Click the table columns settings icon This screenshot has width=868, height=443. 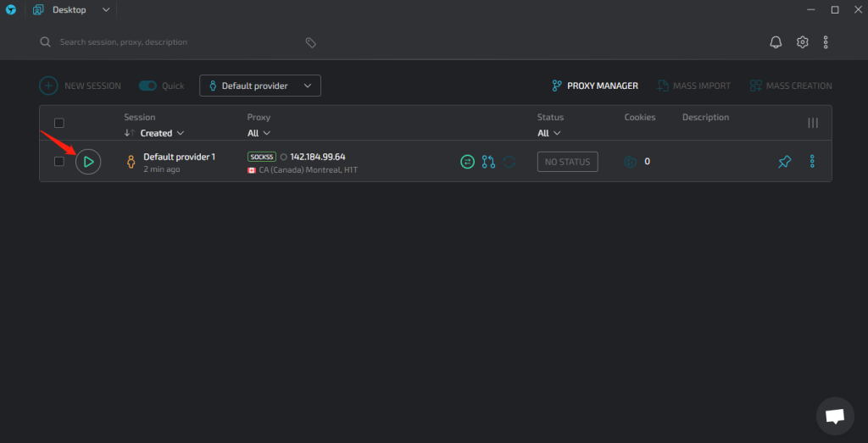click(x=813, y=123)
